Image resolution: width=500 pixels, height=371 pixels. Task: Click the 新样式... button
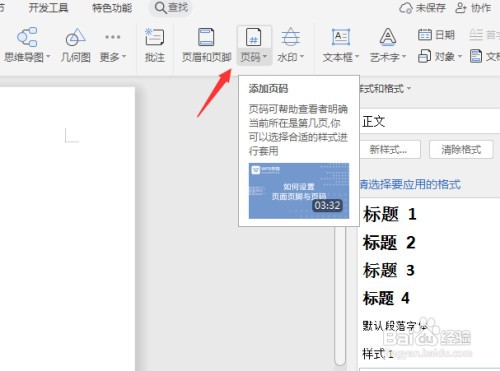pos(390,150)
